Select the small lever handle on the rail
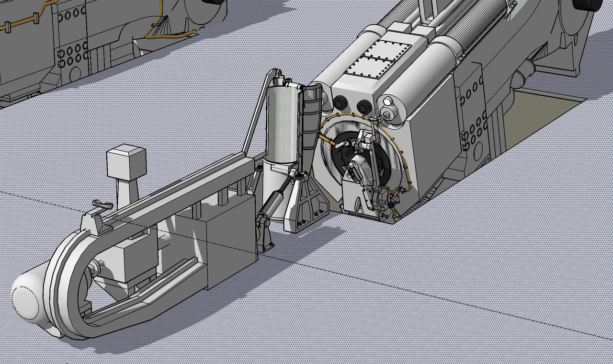 pyautogui.click(x=102, y=205)
